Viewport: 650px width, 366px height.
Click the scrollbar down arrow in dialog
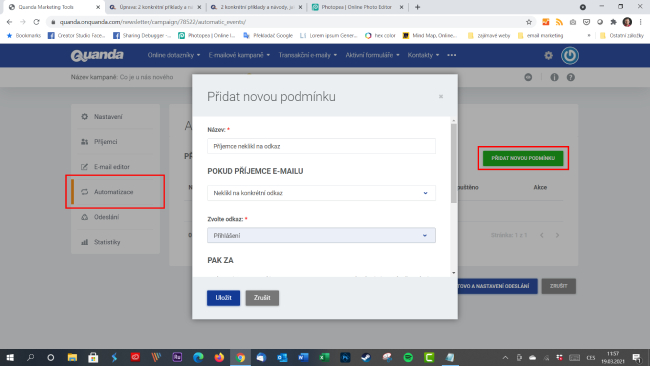(454, 273)
